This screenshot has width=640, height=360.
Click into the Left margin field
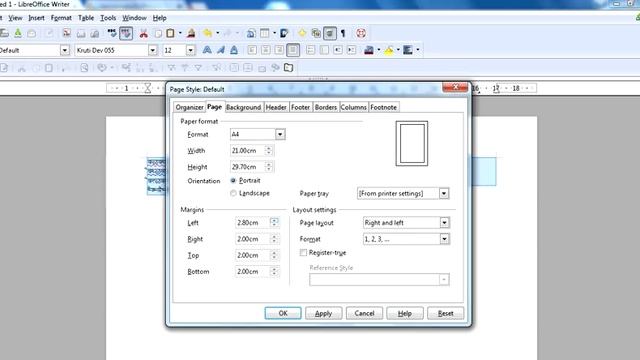pos(252,223)
